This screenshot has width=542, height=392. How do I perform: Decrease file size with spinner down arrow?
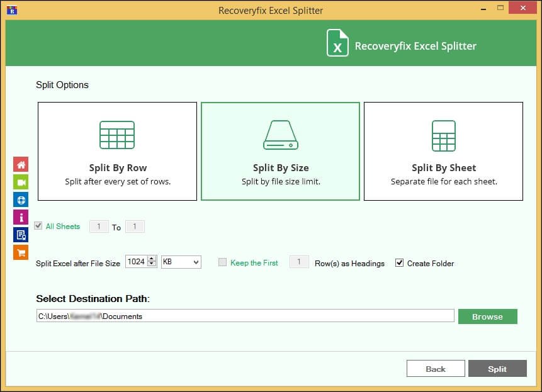(152, 264)
